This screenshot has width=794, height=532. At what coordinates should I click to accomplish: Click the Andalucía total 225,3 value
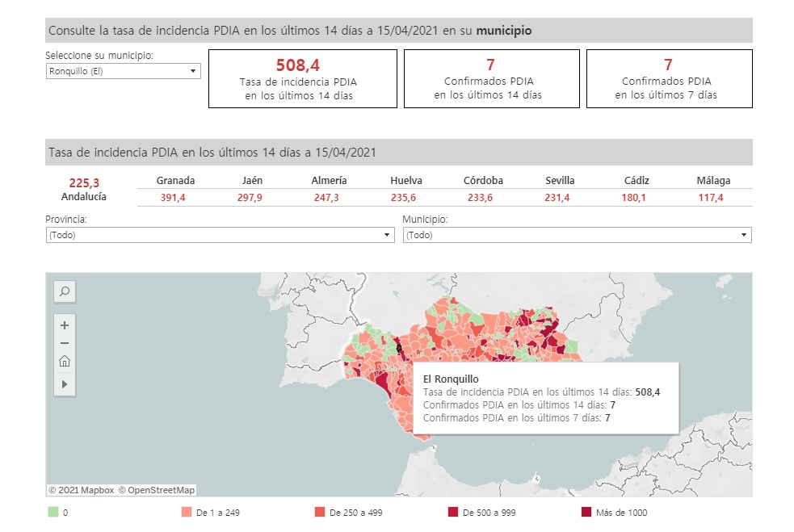(84, 183)
